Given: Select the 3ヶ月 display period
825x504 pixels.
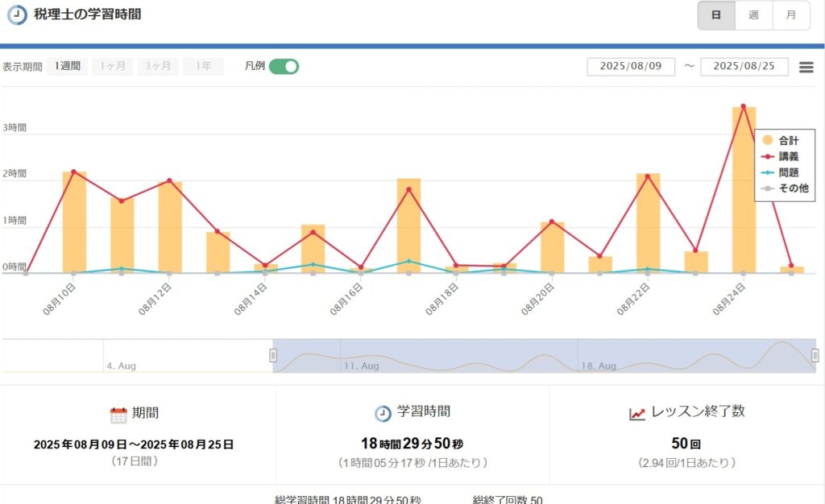Looking at the screenshot, I should click(158, 66).
